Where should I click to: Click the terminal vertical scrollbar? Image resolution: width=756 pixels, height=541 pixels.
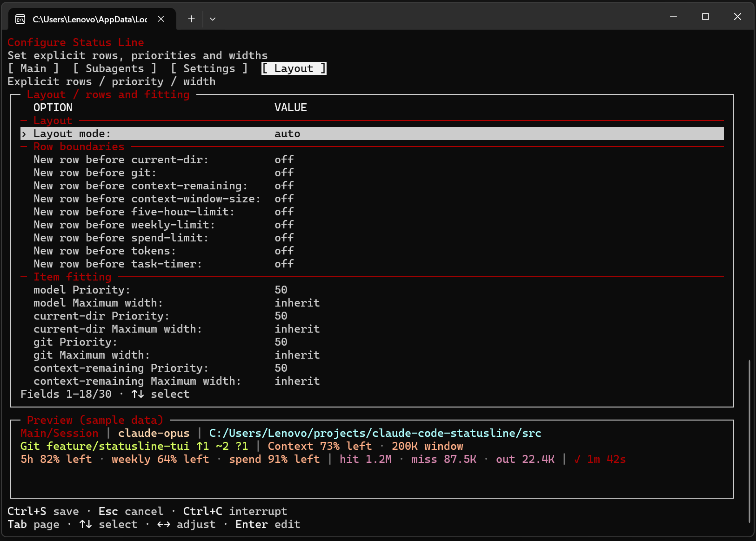tap(749, 441)
